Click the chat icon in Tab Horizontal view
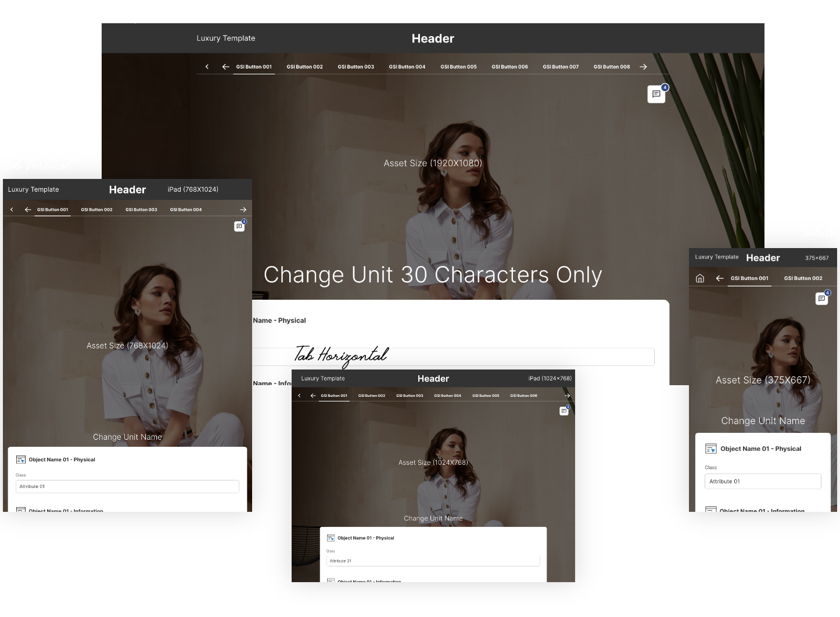840x617 pixels. [563, 411]
